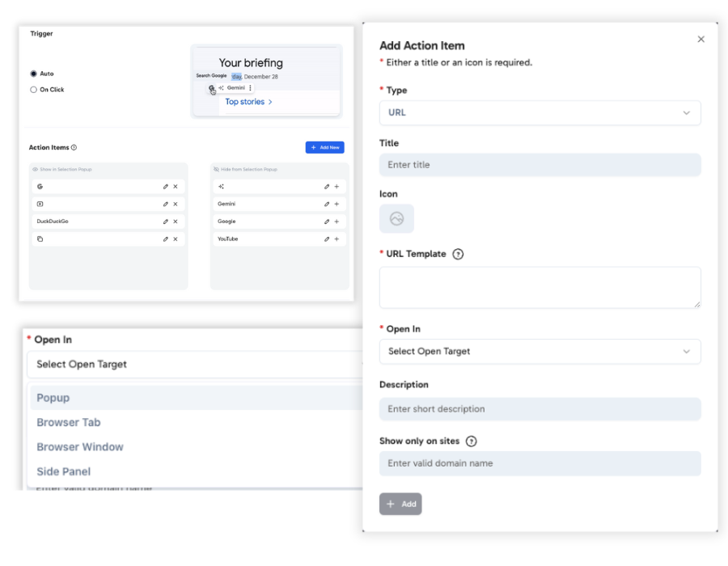Click the Enter title input field
Image resolution: width=728 pixels, height=566 pixels.
[x=540, y=165]
